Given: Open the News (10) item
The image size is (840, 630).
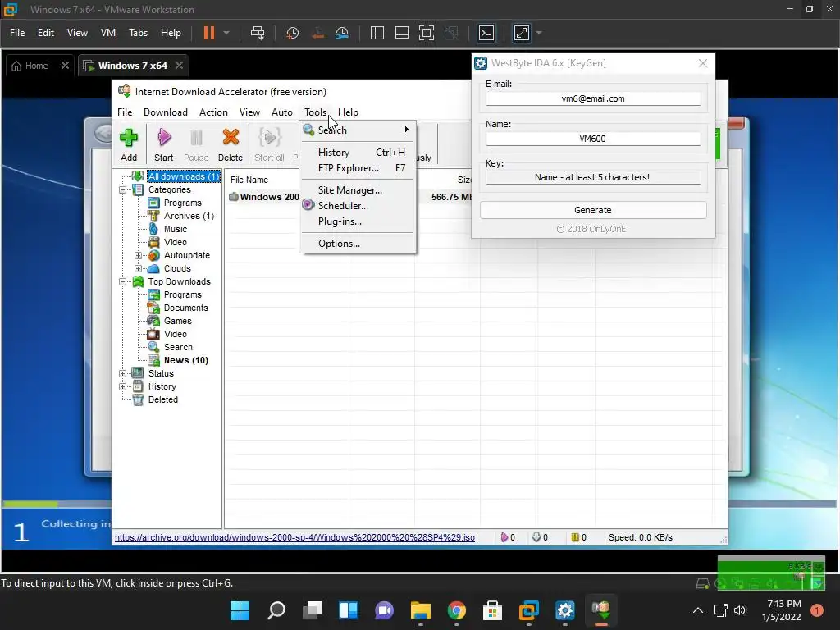Looking at the screenshot, I should coord(186,360).
